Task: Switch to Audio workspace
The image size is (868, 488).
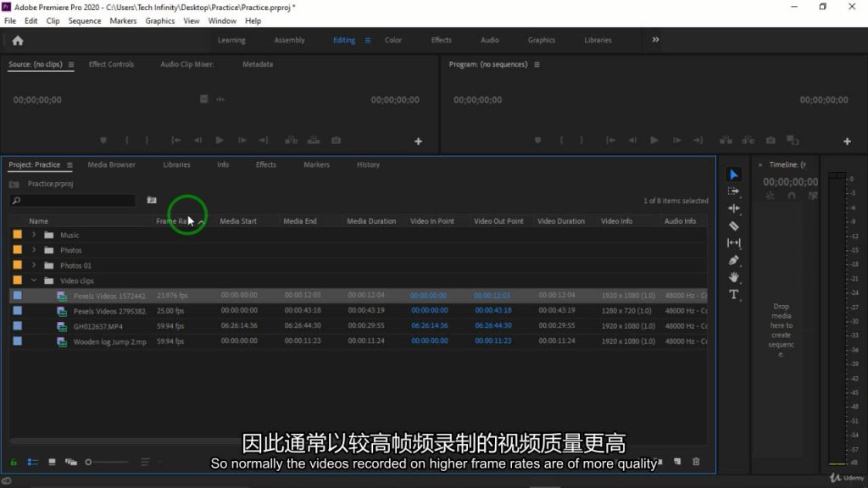Action: [489, 41]
